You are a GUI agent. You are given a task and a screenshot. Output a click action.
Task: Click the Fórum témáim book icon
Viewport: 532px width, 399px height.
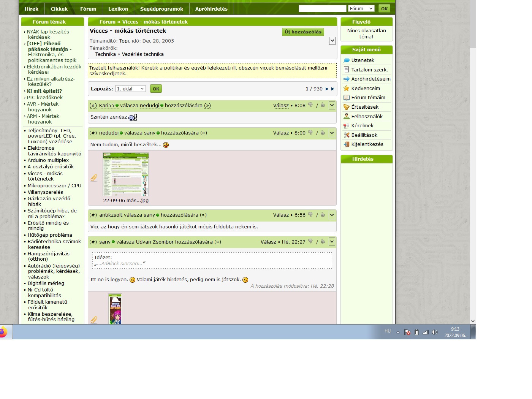tap(347, 98)
